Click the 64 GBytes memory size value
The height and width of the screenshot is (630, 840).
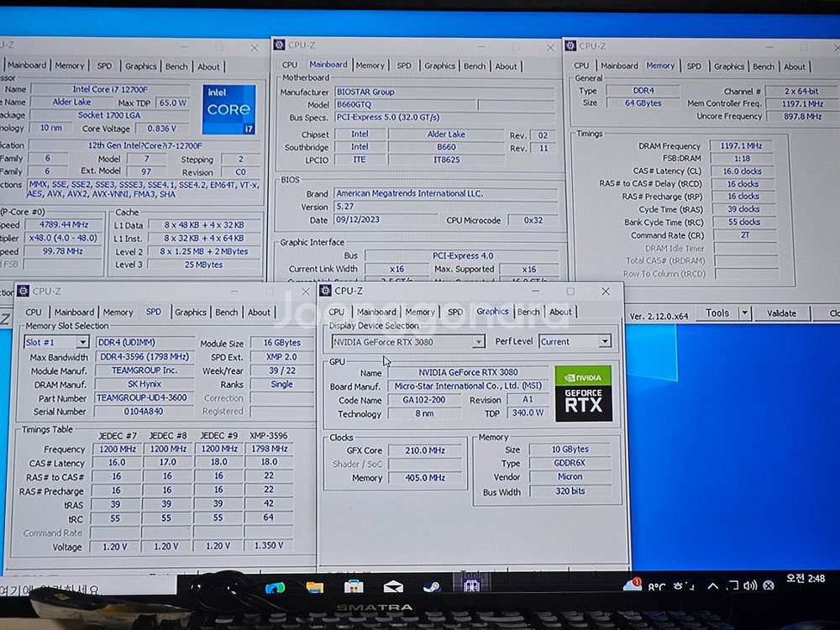pos(643,102)
